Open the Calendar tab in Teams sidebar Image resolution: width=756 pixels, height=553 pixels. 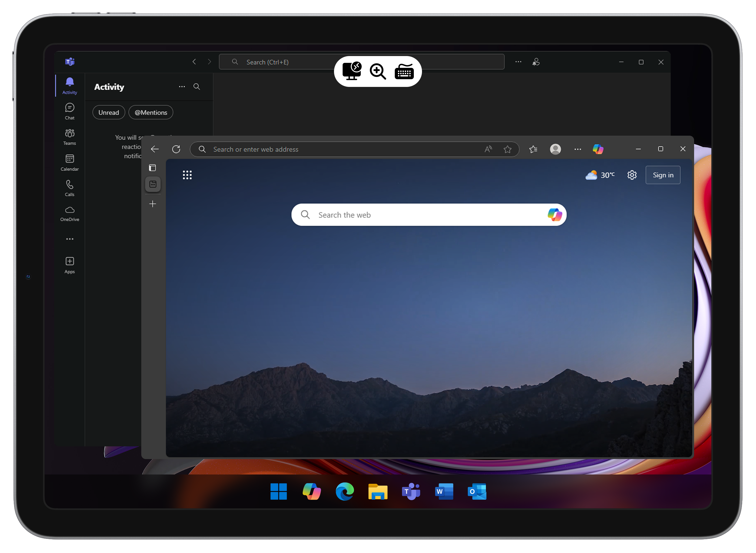(70, 162)
